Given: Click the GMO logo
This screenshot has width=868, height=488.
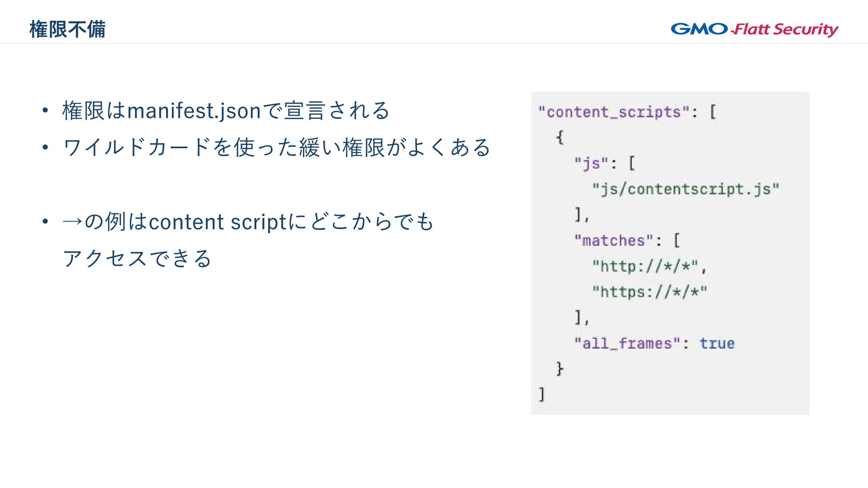Looking at the screenshot, I should coord(699,29).
